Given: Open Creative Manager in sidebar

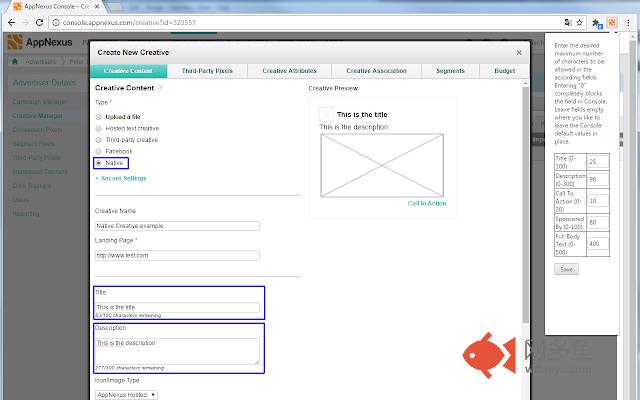Looking at the screenshot, I should click(38, 116).
